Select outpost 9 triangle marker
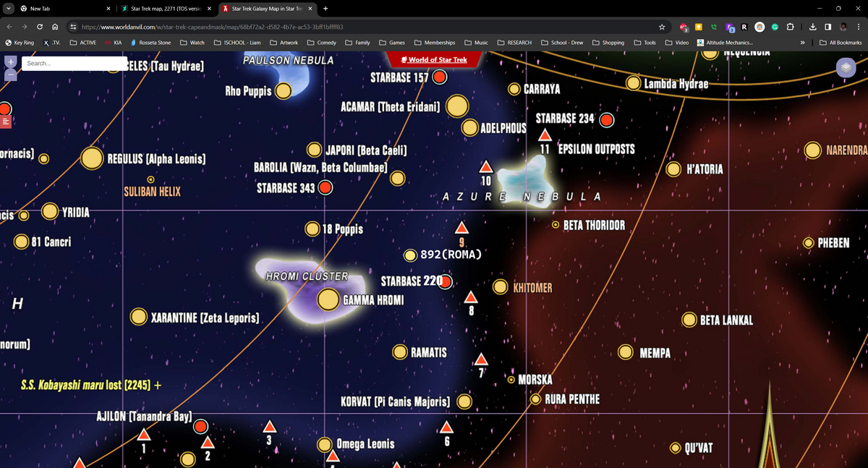868x468 pixels. [461, 228]
